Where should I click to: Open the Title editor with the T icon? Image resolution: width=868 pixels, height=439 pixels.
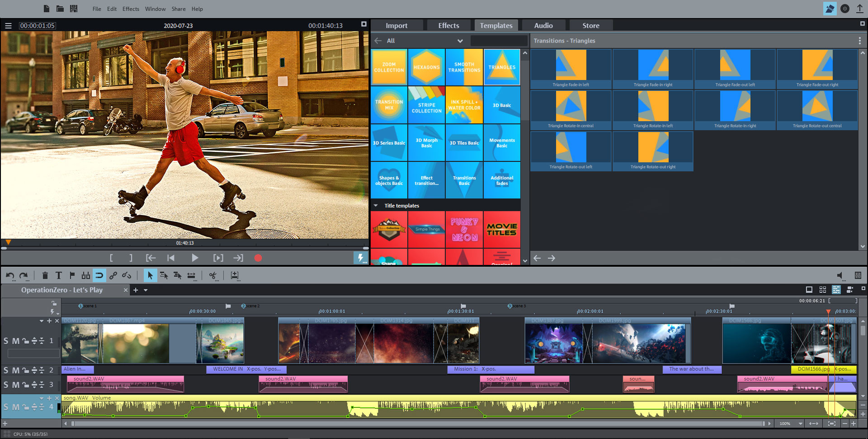tap(58, 275)
